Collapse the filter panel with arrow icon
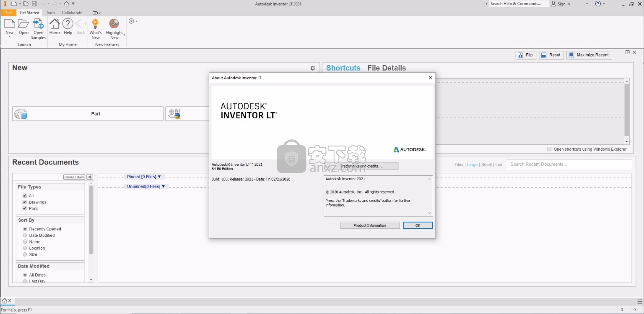This screenshot has width=644, height=314. point(89,177)
